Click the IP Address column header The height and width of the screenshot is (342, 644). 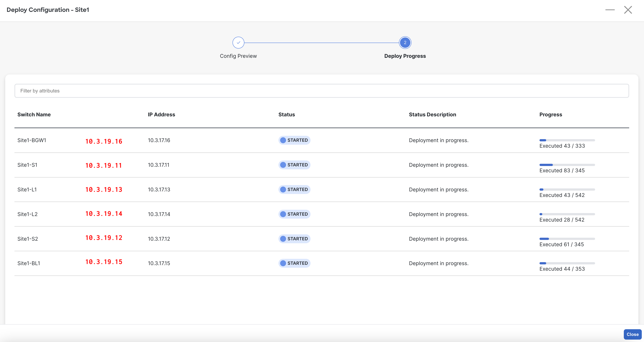pos(161,114)
